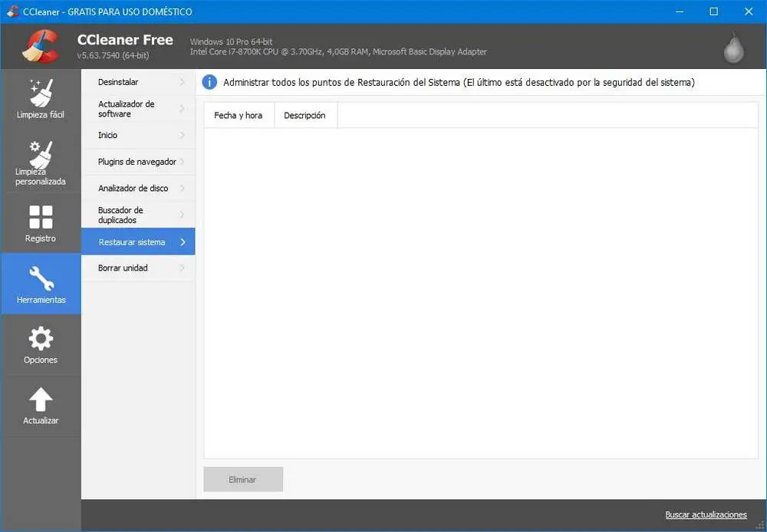The height and width of the screenshot is (532, 767).
Task: Click CCleaner title bar app icon
Action: 13,11
